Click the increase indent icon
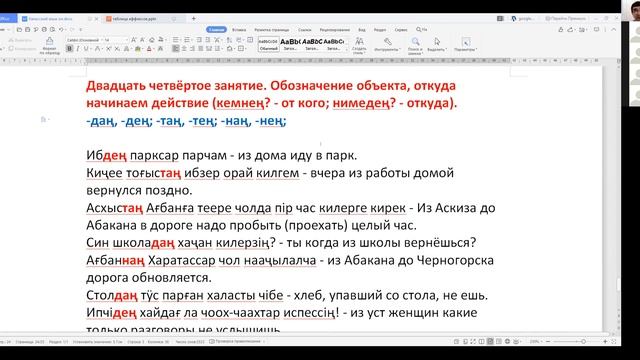This screenshot has height=360, width=640. pos(208,40)
